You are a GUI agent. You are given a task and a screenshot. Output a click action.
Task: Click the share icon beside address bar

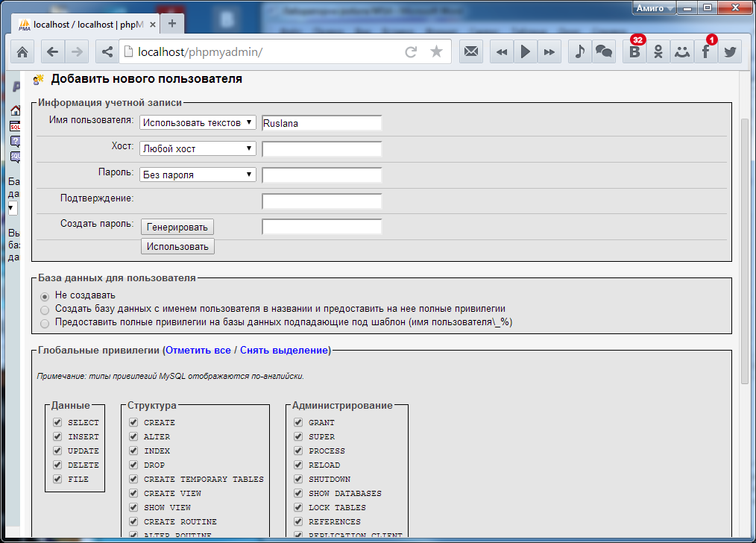(107, 52)
